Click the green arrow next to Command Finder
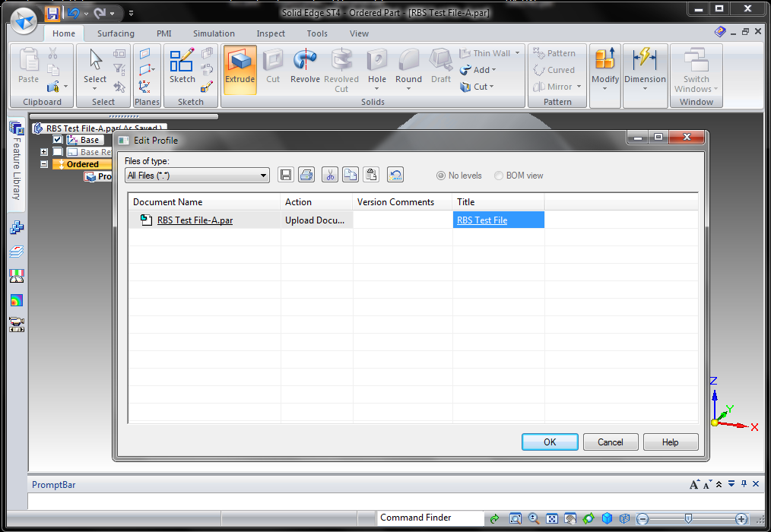This screenshot has height=532, width=771. coord(495,518)
